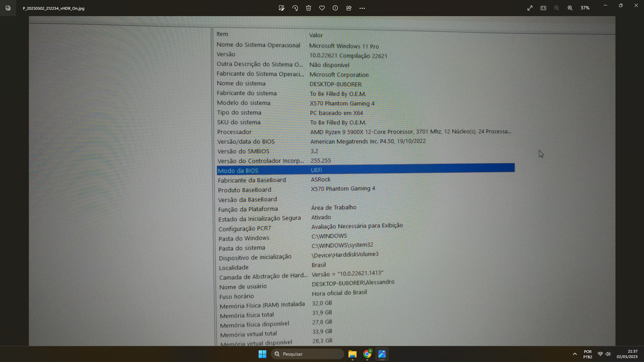Viewport: 644px width, 362px height.
Task: Minimize the Photos window
Action: (x=605, y=5)
